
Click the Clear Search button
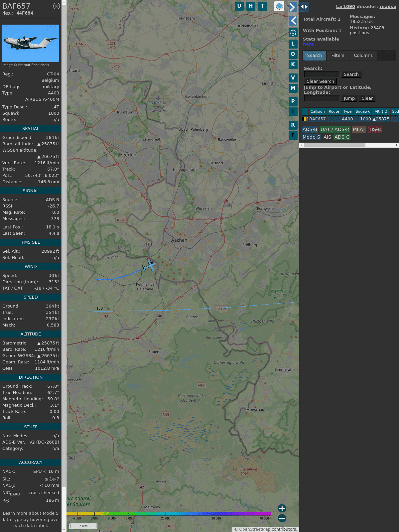[320, 81]
